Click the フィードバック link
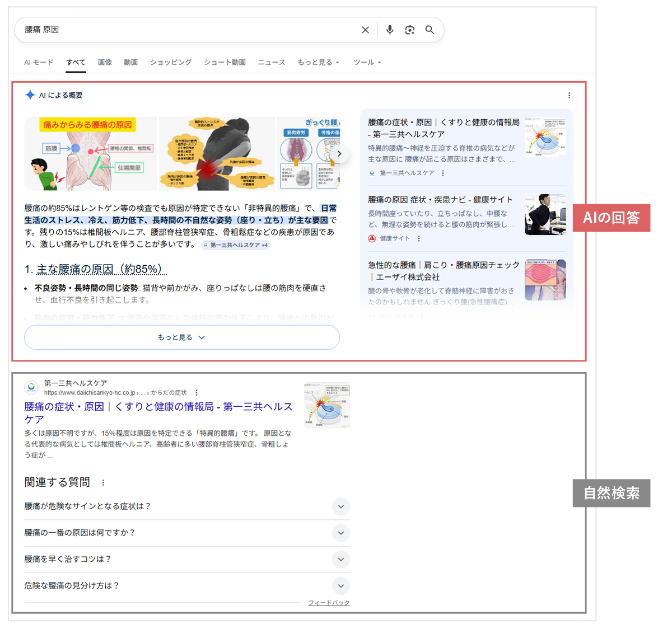This screenshot has width=672, height=634. click(329, 603)
